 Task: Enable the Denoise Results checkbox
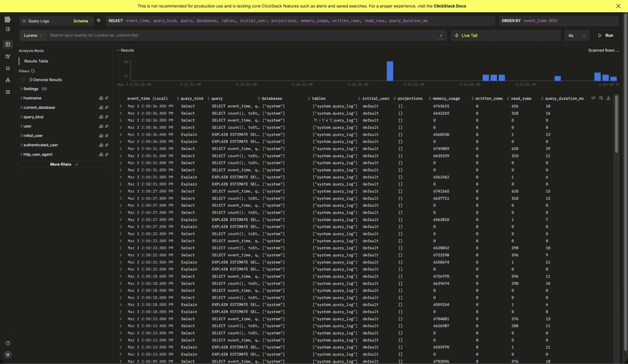pyautogui.click(x=23, y=80)
